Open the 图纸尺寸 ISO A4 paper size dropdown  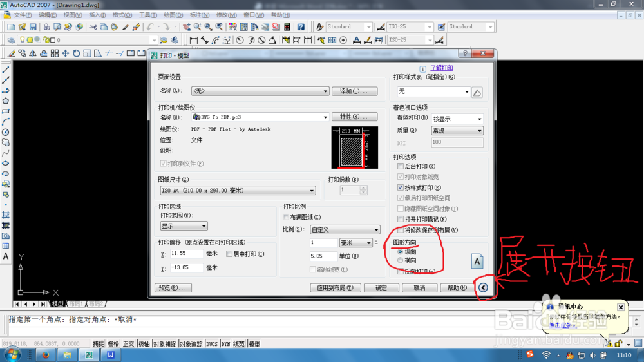click(238, 191)
